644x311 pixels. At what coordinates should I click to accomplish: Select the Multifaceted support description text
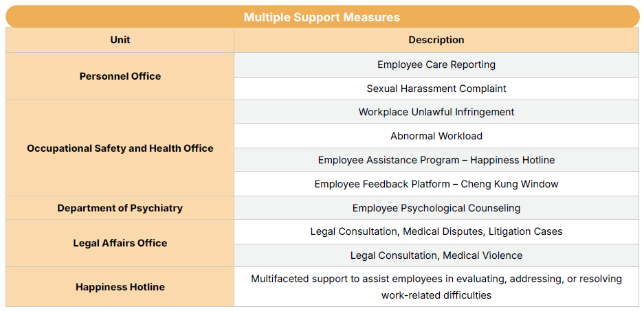tap(436, 279)
